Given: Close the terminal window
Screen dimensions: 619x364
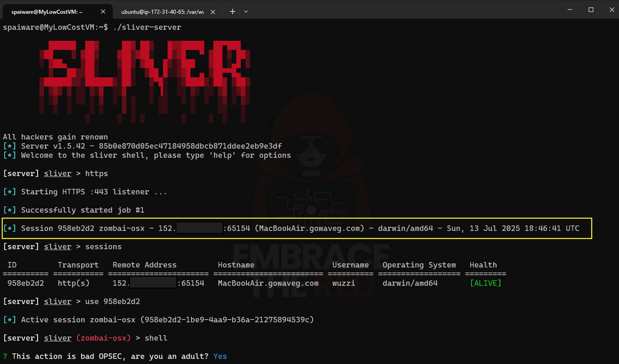Looking at the screenshot, I should (612, 10).
